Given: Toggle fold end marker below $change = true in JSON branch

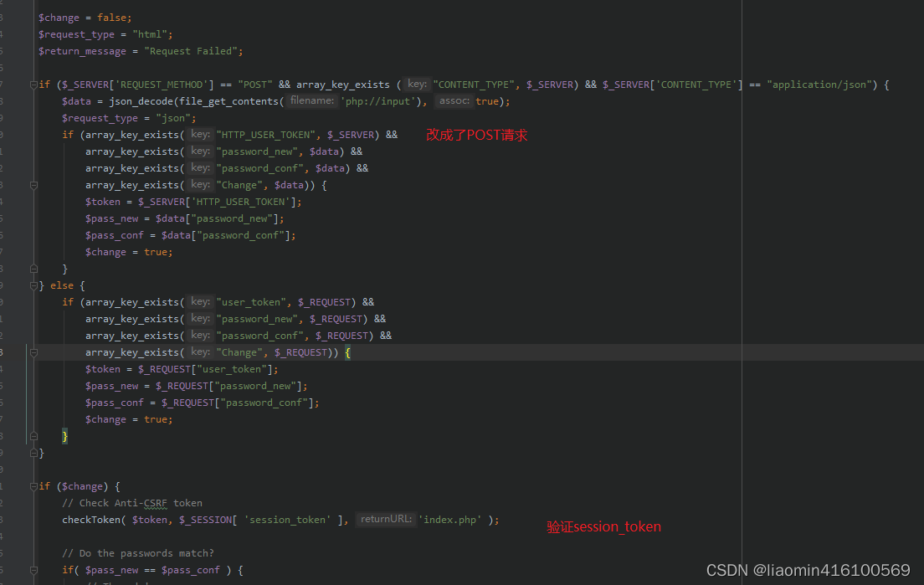Looking at the screenshot, I should tap(33, 269).
